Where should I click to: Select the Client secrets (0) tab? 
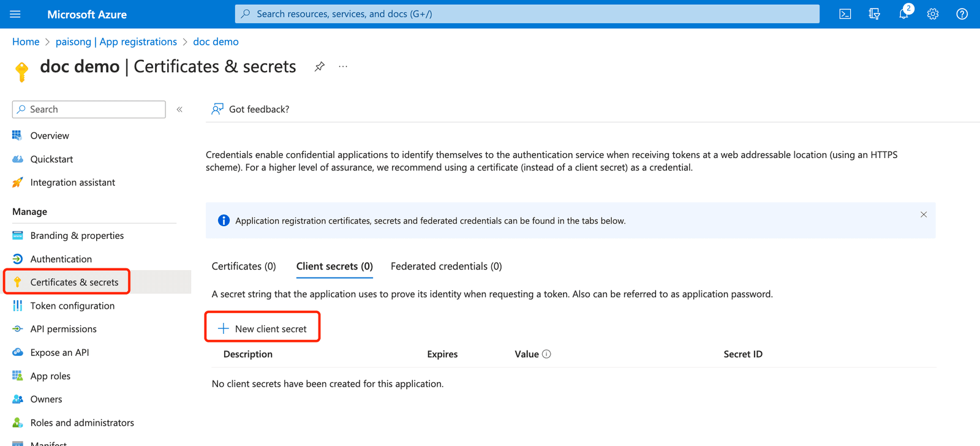coord(334,266)
